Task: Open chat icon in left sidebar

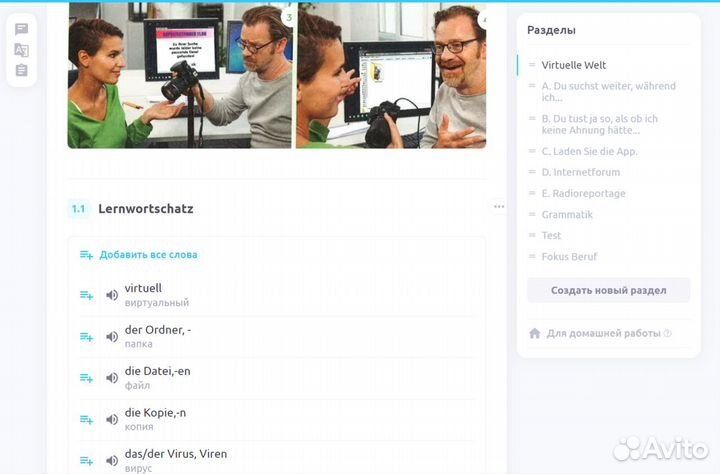Action: 21,30
